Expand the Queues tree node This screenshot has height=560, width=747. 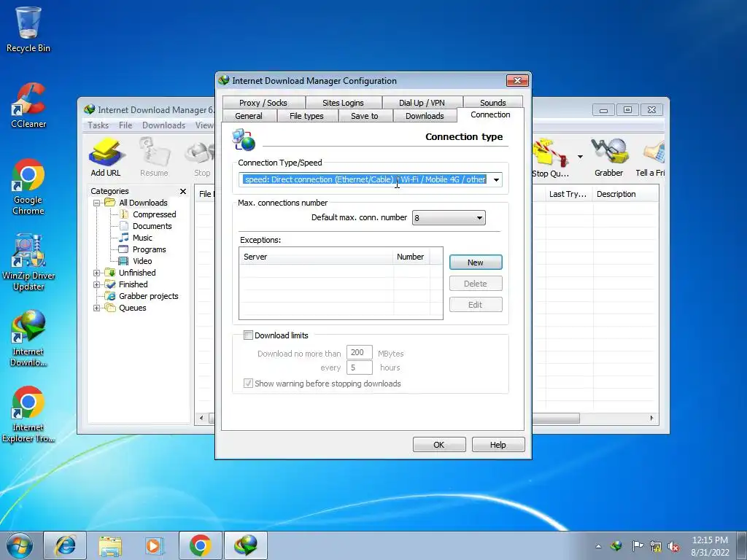coord(97,308)
